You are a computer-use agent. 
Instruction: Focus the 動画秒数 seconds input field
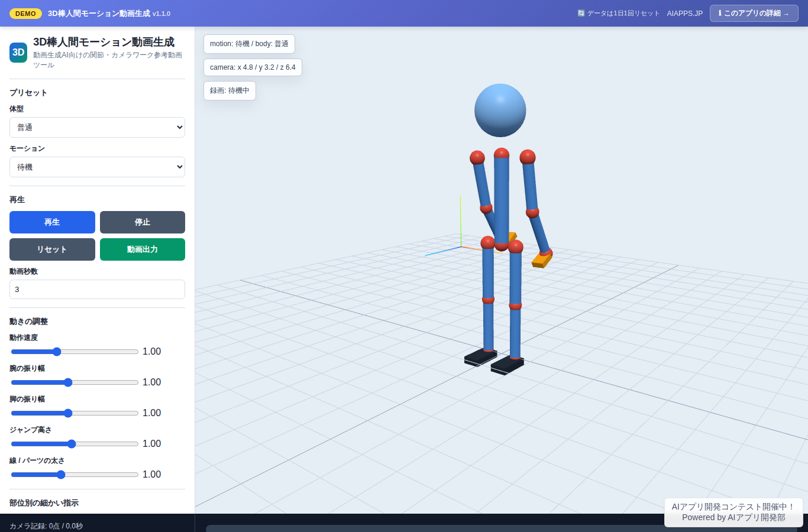[x=97, y=289]
